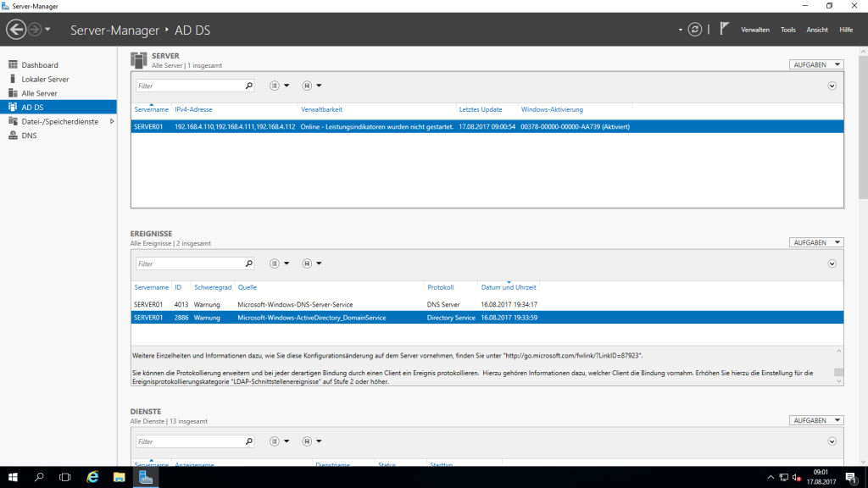Image resolution: width=868 pixels, height=488 pixels.
Task: Click the forward navigation arrow
Action: [x=34, y=30]
